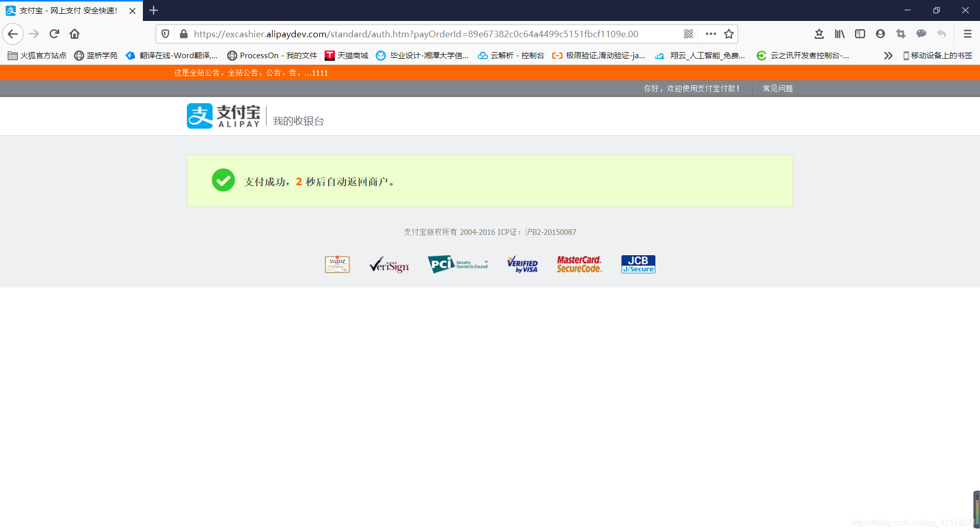Click the MasterCard SecureCode logo

tap(579, 264)
